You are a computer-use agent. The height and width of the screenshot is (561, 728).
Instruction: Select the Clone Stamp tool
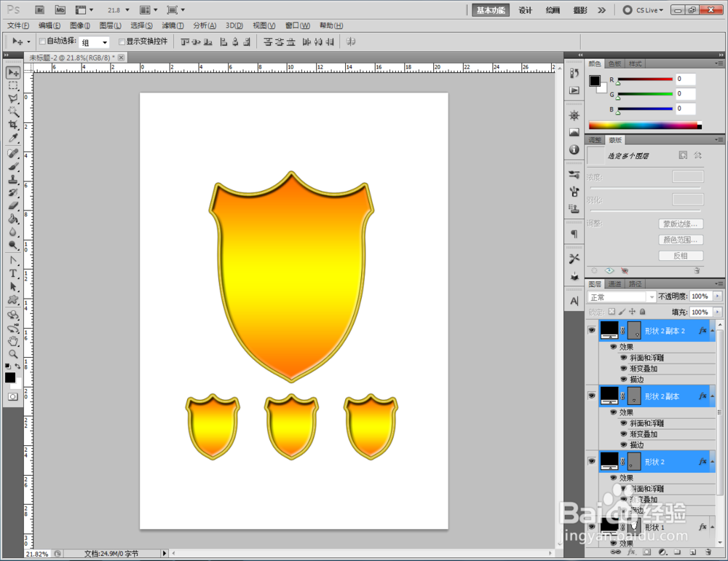[13, 179]
